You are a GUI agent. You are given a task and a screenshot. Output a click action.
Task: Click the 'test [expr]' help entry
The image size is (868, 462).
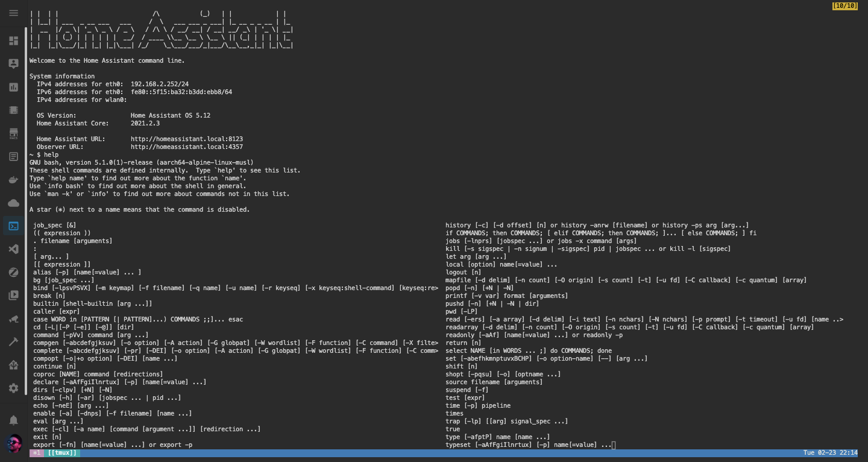click(465, 398)
